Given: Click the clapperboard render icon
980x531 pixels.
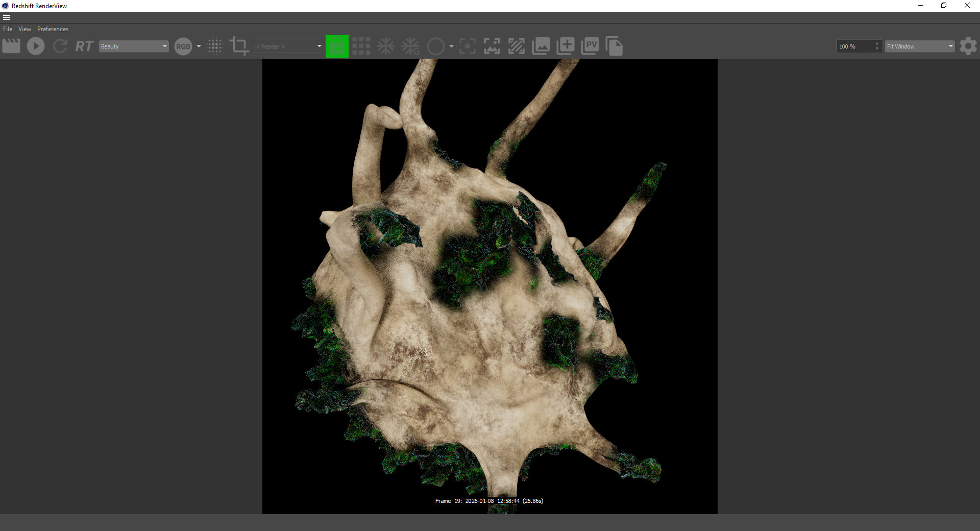Looking at the screenshot, I should pyautogui.click(x=11, y=46).
